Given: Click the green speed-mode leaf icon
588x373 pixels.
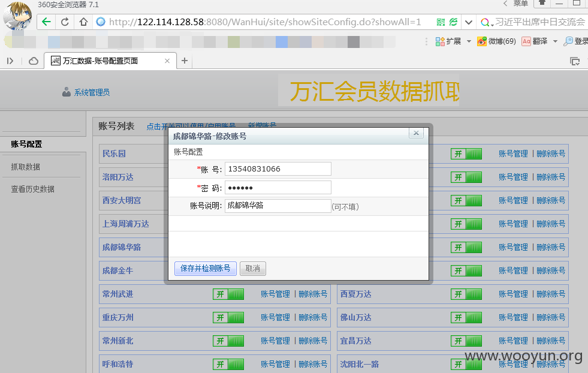Looking at the screenshot, I should click(x=453, y=22).
